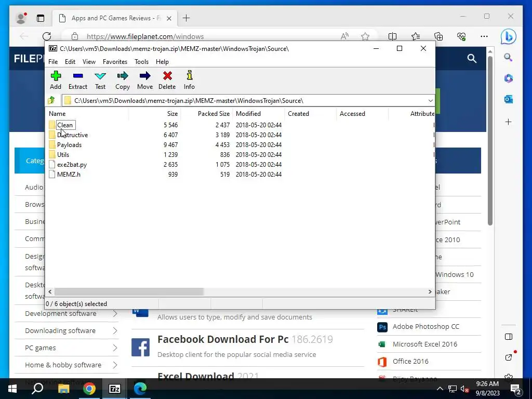532x399 pixels.
Task: Click the Edge profile avatar icon
Action: click(x=21, y=18)
